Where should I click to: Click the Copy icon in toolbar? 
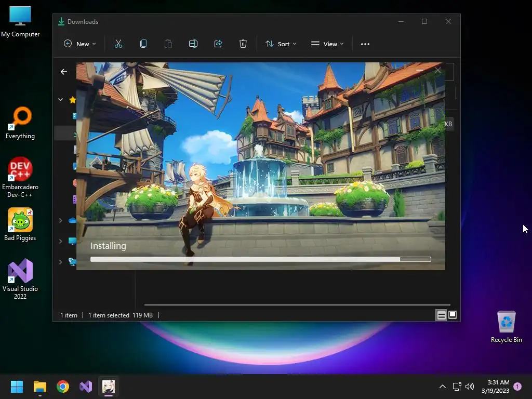(x=143, y=44)
